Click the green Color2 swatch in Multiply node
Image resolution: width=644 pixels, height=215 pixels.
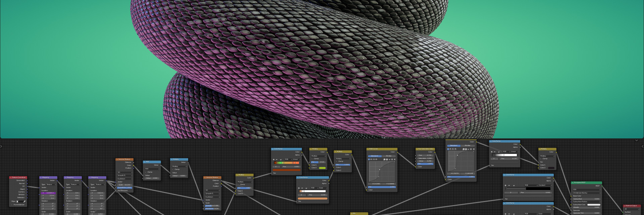pos(322,168)
